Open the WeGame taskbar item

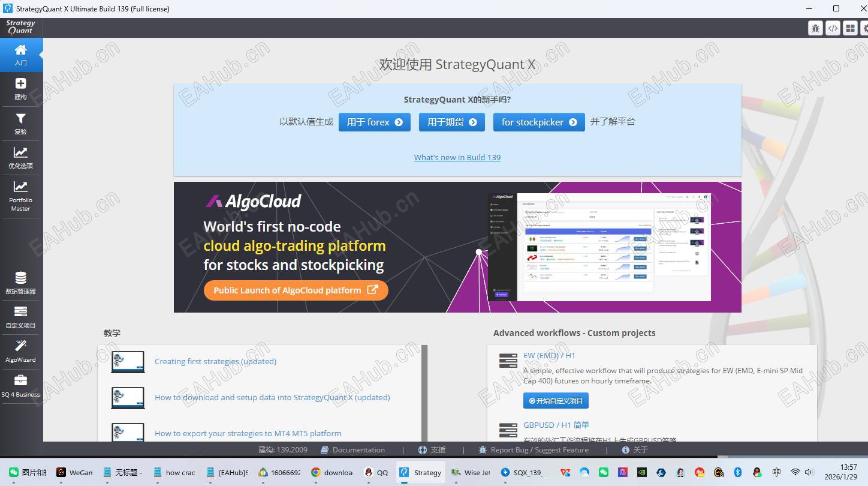point(75,473)
